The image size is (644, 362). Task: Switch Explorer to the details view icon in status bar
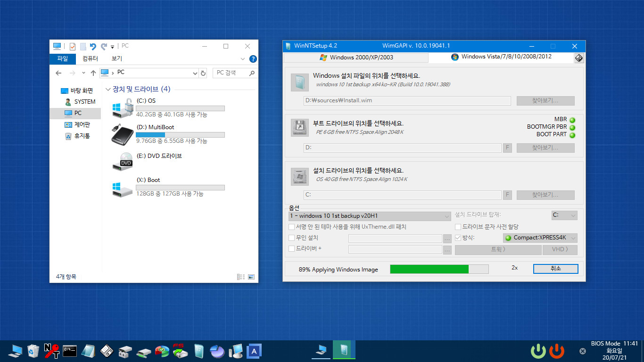241,277
